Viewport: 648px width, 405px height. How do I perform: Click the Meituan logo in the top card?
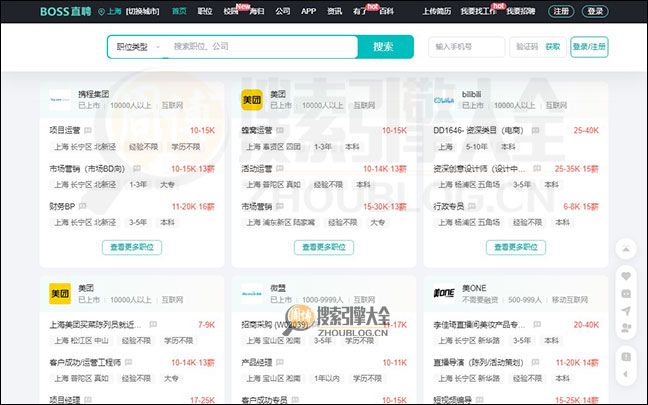tap(252, 99)
